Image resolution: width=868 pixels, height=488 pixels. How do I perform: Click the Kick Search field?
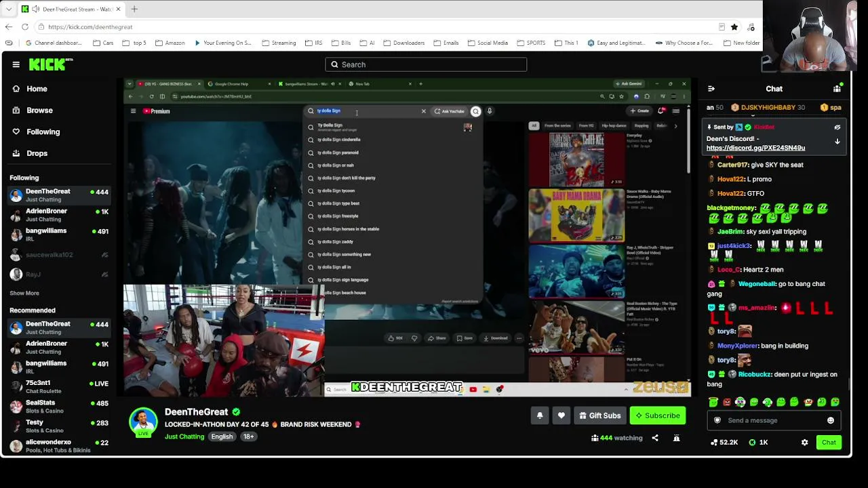click(426, 64)
